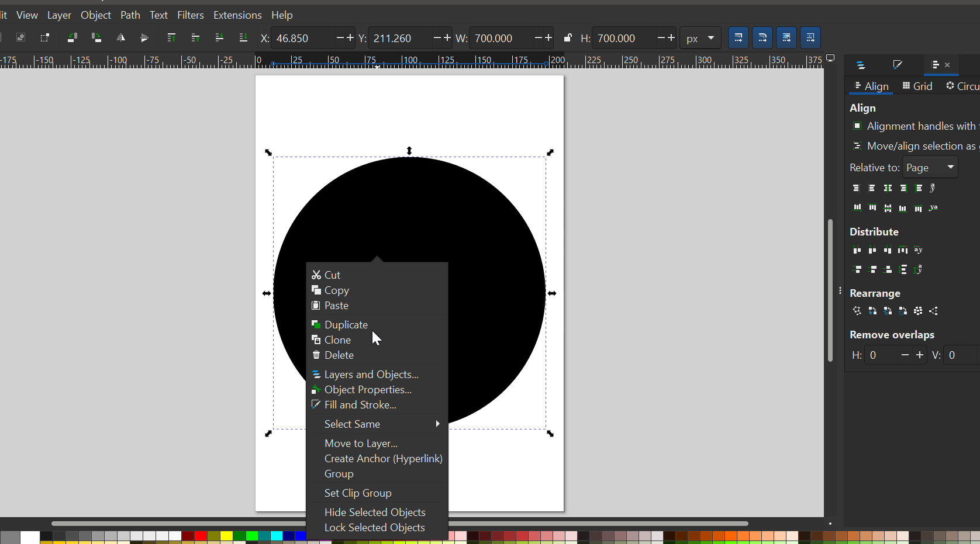Image resolution: width=980 pixels, height=544 pixels.
Task: Click the X position input field
Action: pyautogui.click(x=303, y=38)
